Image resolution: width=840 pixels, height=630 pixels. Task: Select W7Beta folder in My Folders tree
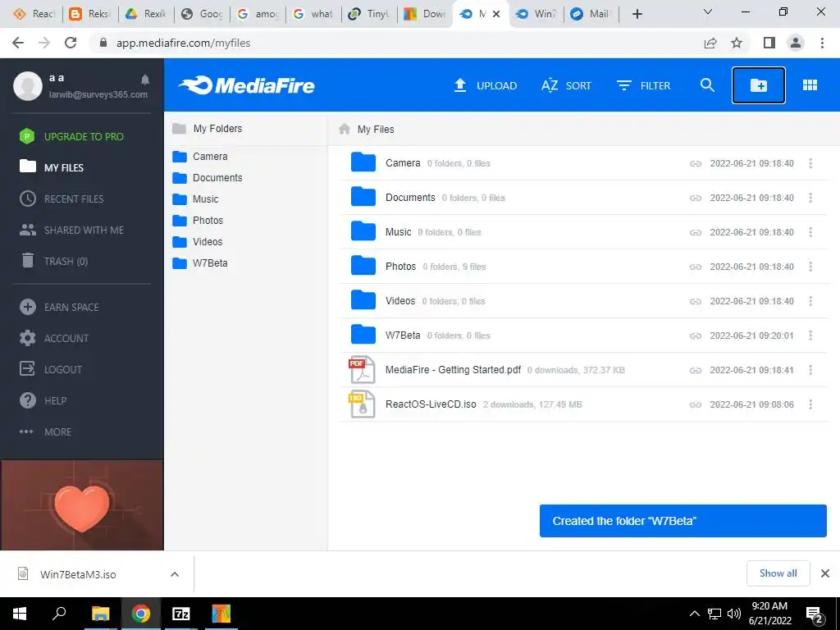click(200, 263)
